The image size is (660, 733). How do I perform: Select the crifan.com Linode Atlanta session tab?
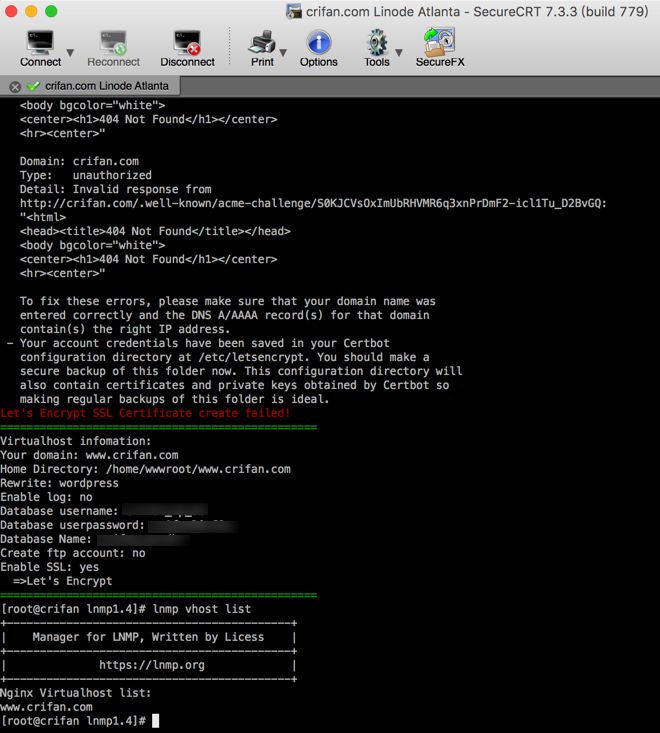(x=90, y=86)
